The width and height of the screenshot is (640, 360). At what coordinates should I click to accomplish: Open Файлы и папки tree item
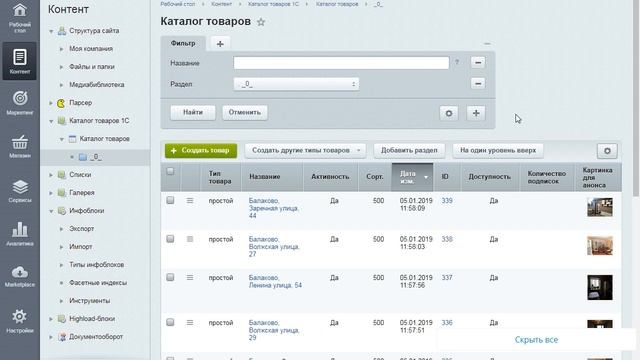click(x=92, y=67)
